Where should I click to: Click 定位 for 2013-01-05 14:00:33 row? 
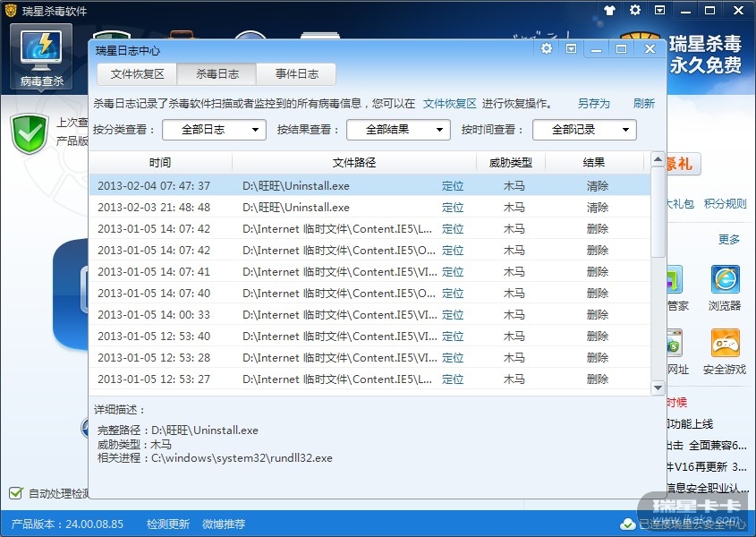tap(452, 315)
